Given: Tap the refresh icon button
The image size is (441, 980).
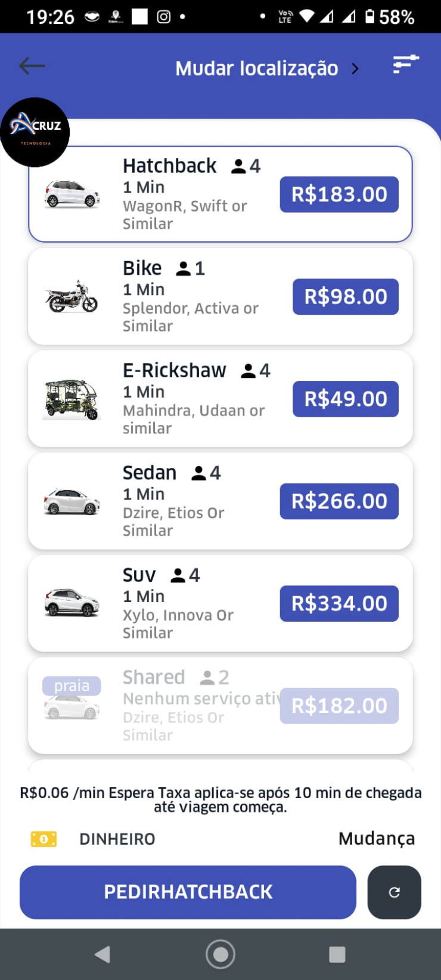Looking at the screenshot, I should tap(394, 892).
